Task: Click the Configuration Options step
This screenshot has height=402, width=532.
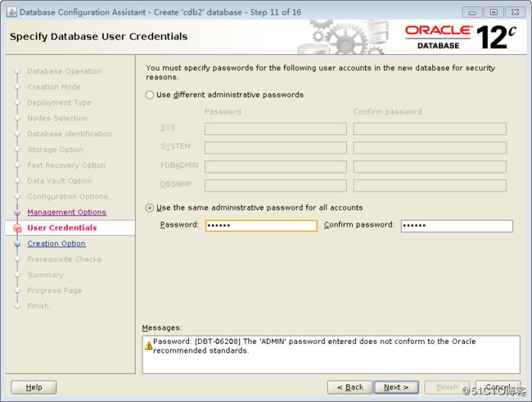Action: pyautogui.click(x=67, y=196)
